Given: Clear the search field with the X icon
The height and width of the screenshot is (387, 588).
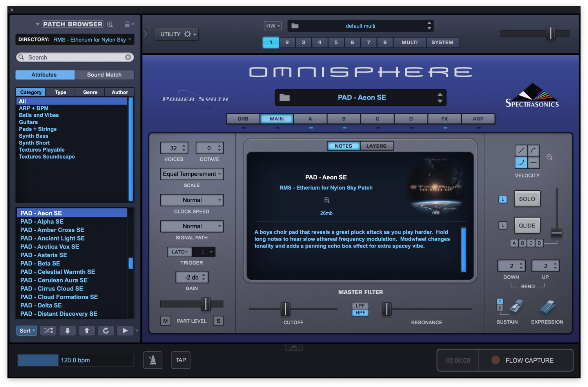Looking at the screenshot, I should click(128, 57).
